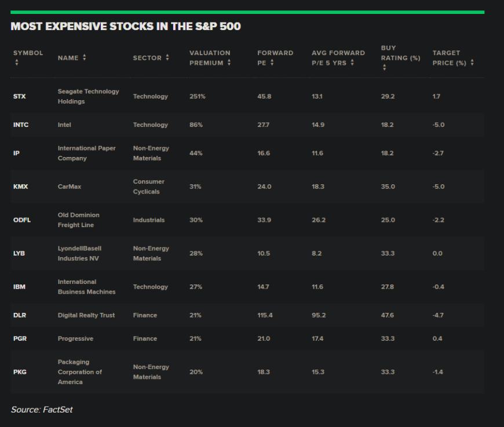Select the Intel company name
This screenshot has height=427, width=504.
tap(64, 125)
